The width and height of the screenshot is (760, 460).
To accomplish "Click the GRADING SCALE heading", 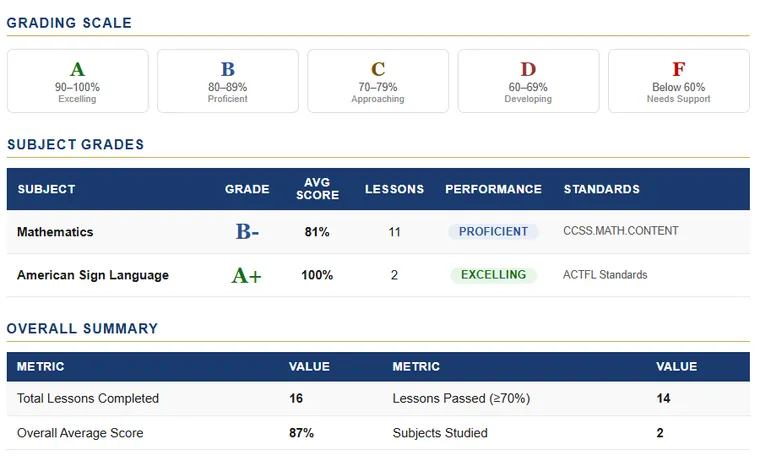I will 69,23.
